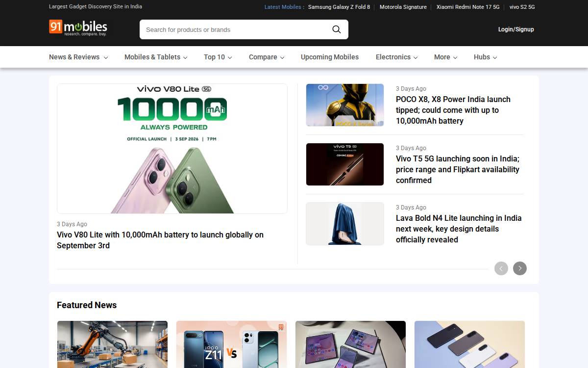
Task: Expand Mobiles & Tablets chevron
Action: pos(185,57)
